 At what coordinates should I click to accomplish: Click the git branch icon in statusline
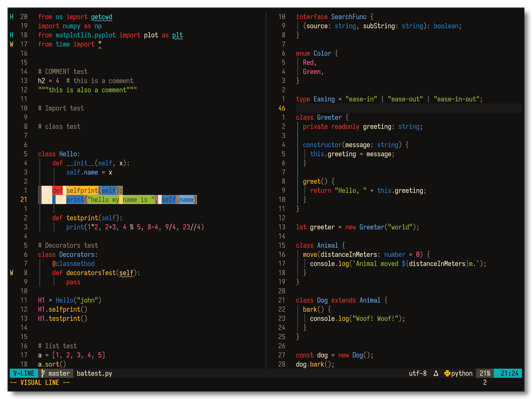(x=43, y=373)
